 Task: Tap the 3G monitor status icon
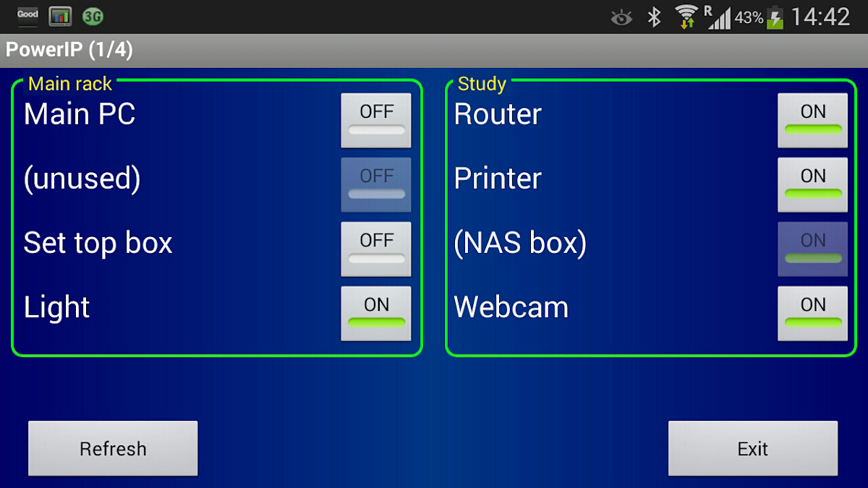[x=93, y=16]
